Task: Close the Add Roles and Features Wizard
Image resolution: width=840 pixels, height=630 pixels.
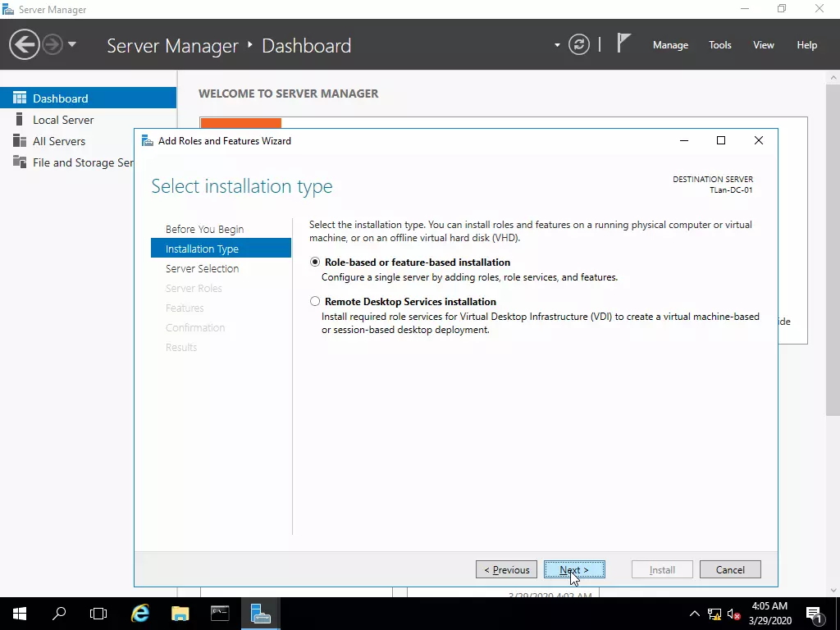Action: 759,140
